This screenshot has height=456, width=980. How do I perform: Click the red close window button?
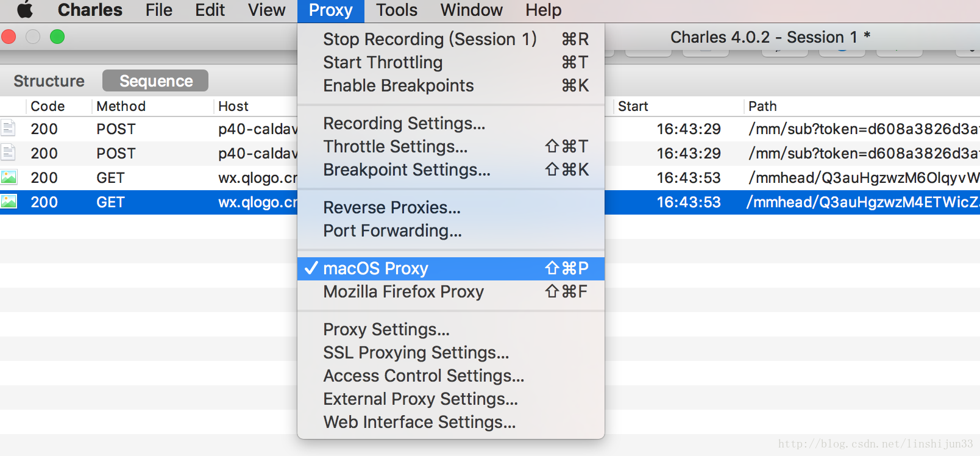pos(9,37)
